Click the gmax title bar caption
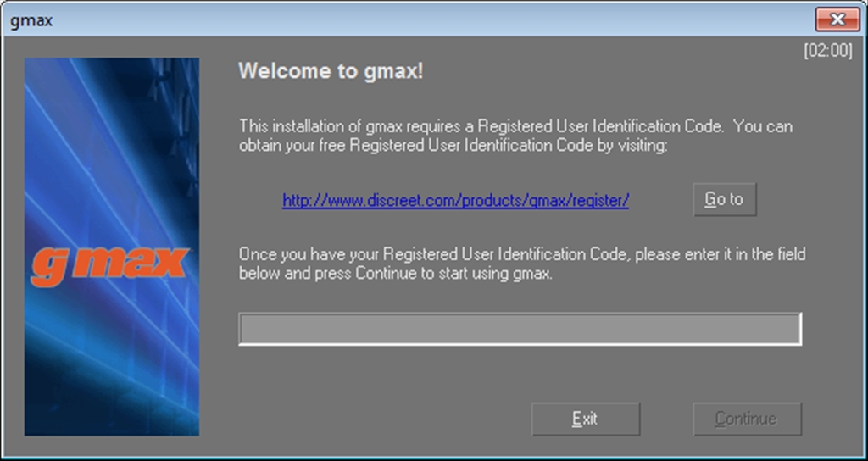The width and height of the screenshot is (868, 461). coord(31,21)
